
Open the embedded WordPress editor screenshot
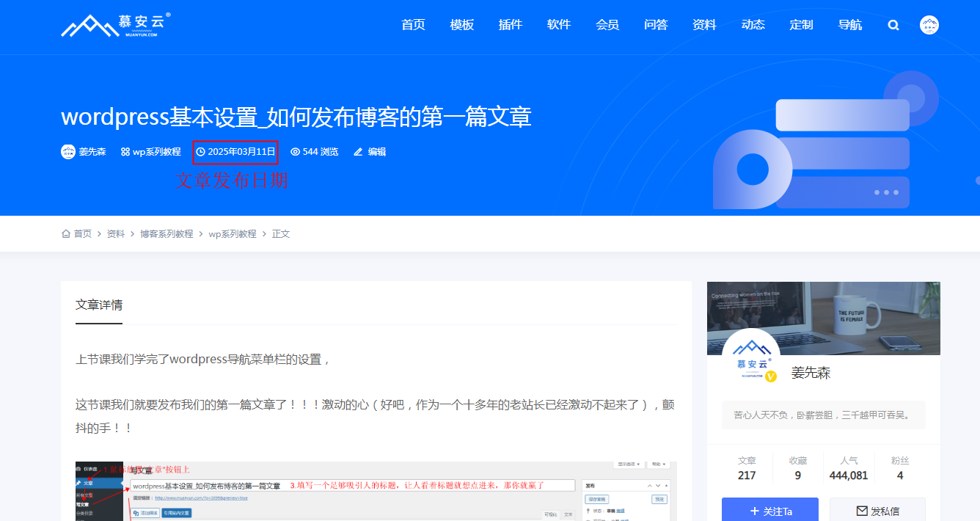tap(376, 491)
